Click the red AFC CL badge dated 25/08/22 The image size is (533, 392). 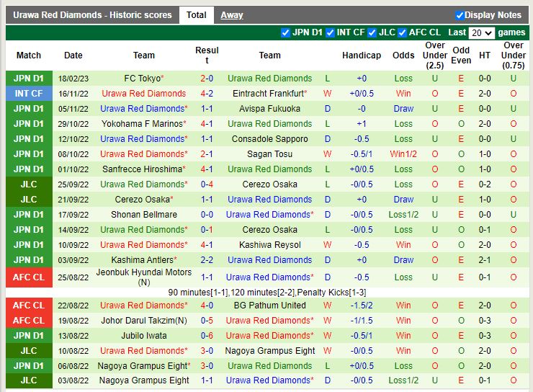coord(29,277)
